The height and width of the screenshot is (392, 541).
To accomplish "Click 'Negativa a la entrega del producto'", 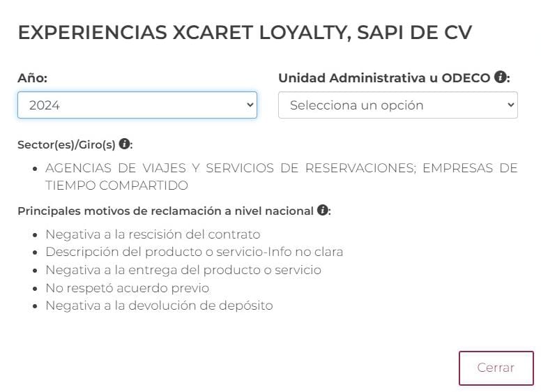I will coord(183,270).
